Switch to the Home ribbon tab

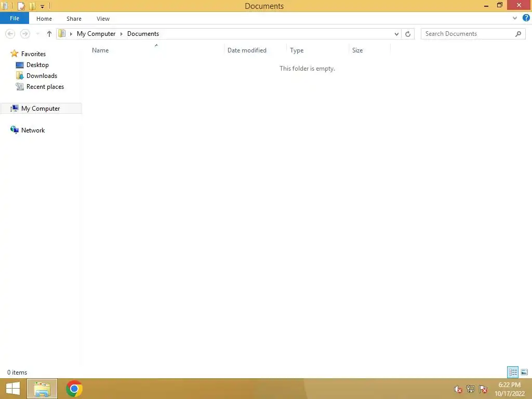(x=44, y=19)
